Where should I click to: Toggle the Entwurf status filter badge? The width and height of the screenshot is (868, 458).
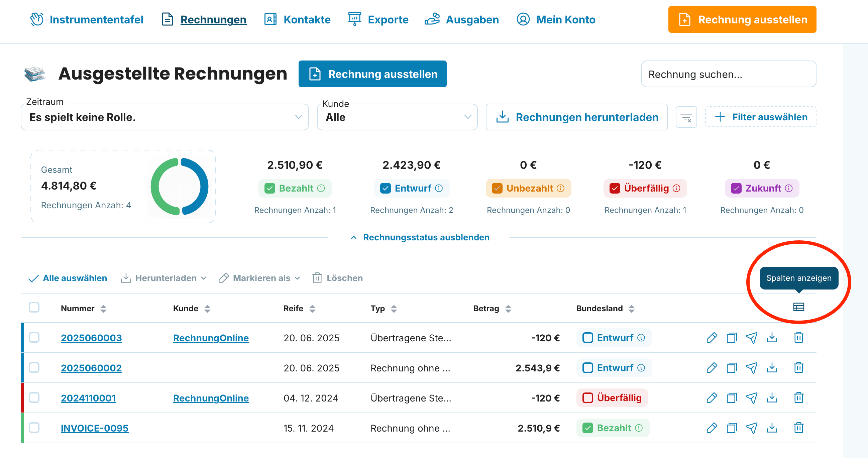point(411,188)
